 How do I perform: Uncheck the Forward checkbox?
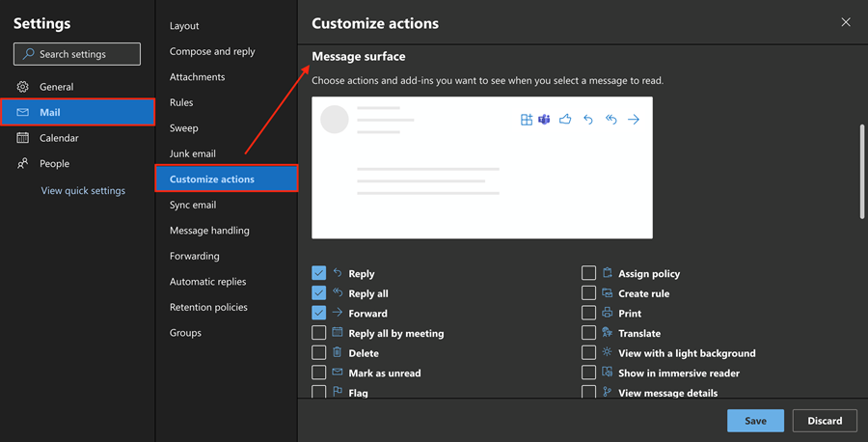tap(319, 313)
